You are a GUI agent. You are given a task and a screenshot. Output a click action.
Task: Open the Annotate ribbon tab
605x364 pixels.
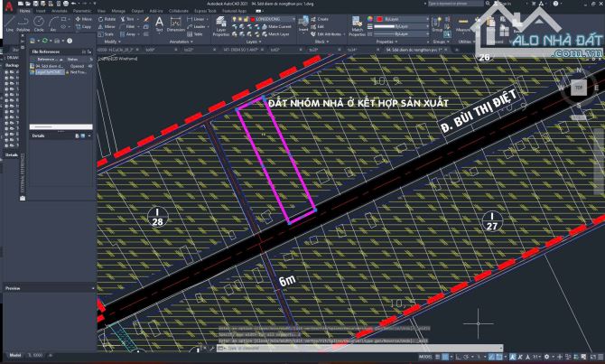(61, 10)
